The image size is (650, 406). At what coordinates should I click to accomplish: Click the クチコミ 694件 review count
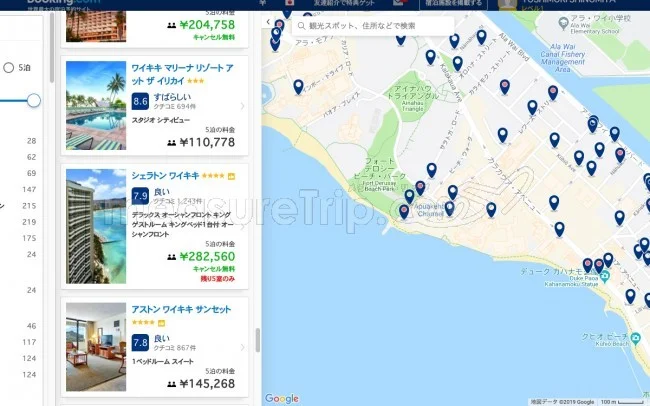(175, 107)
